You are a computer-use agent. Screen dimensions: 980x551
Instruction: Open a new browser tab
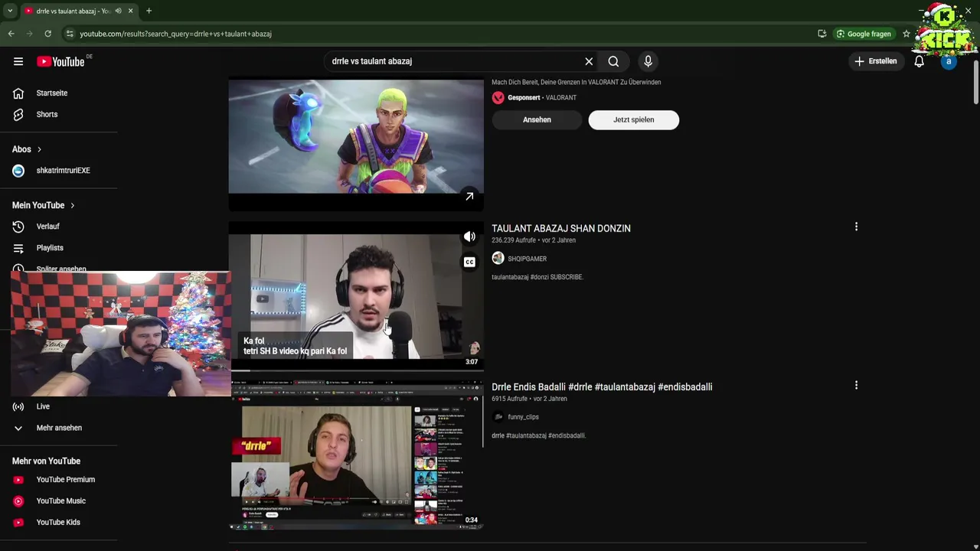click(x=149, y=11)
